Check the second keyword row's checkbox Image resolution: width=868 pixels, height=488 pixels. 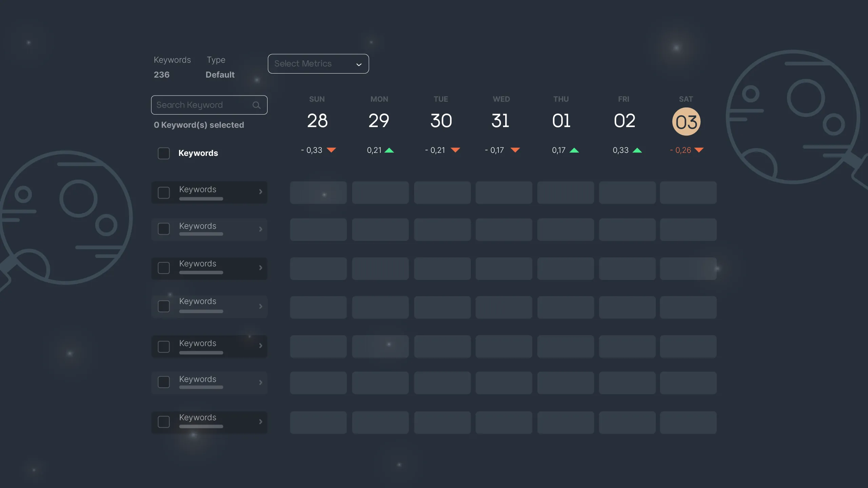tap(164, 229)
